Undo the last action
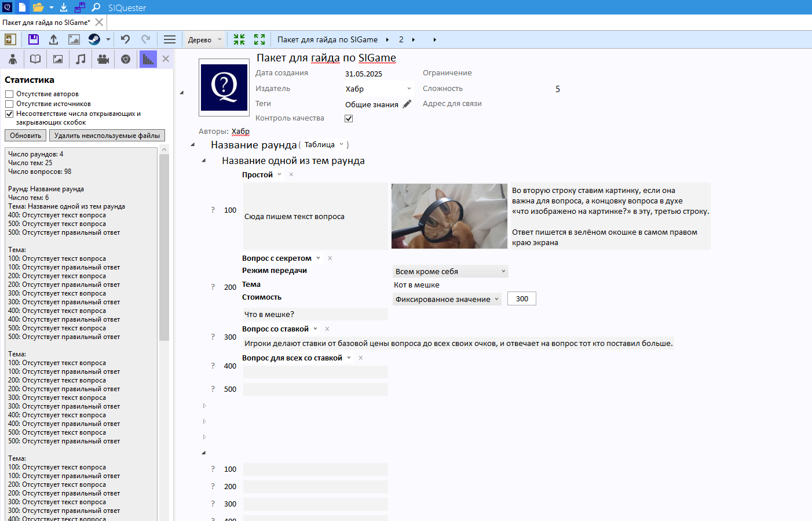This screenshot has width=812, height=521. (125, 39)
